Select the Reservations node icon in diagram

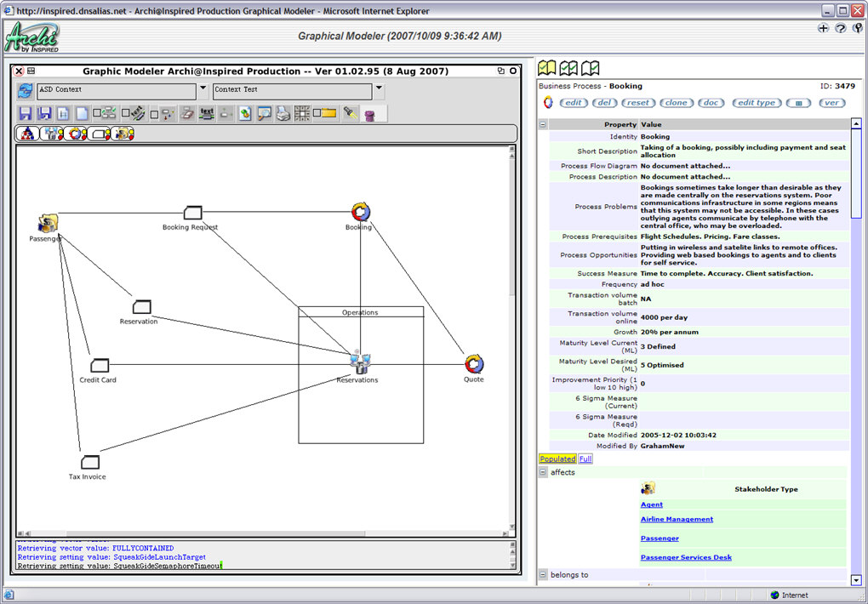[x=359, y=364]
